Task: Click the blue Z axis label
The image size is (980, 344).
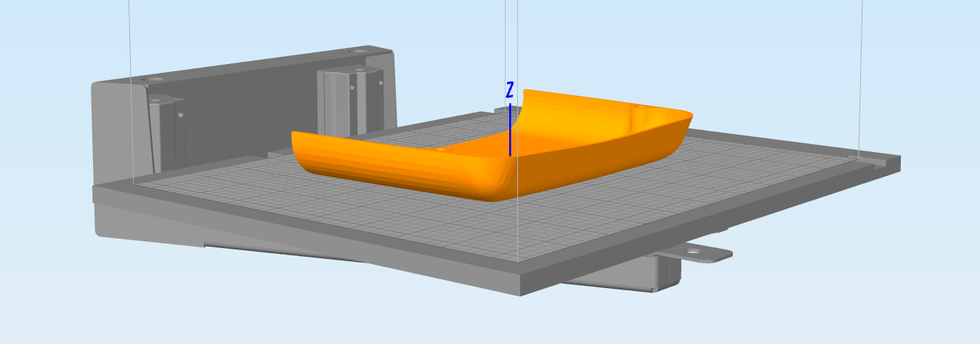Action: pyautogui.click(x=510, y=90)
